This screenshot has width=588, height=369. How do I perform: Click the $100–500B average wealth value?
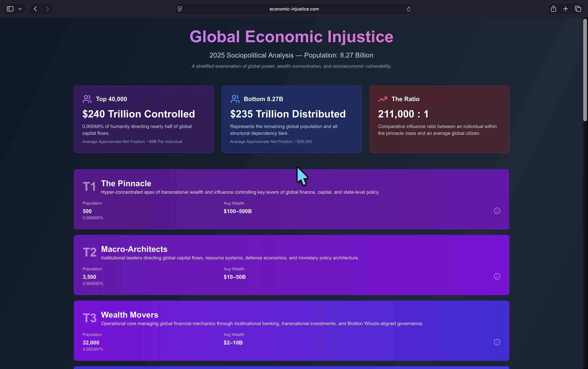[238, 211]
